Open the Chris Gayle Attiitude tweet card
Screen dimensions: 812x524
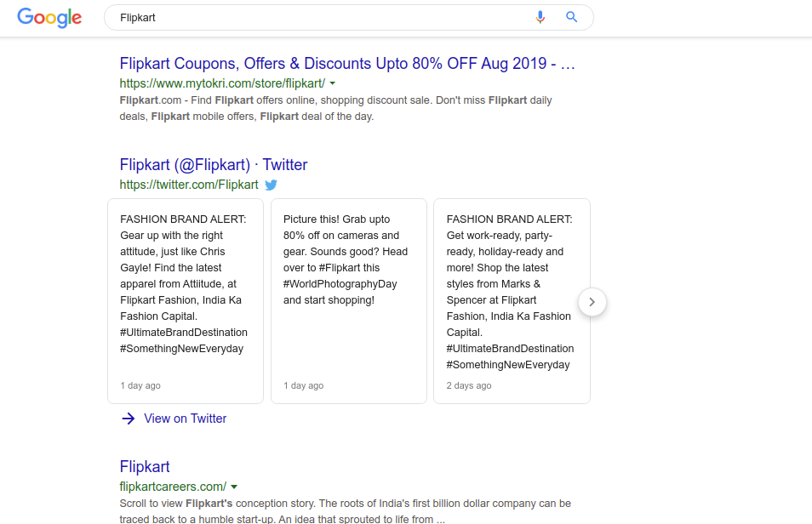(x=186, y=301)
